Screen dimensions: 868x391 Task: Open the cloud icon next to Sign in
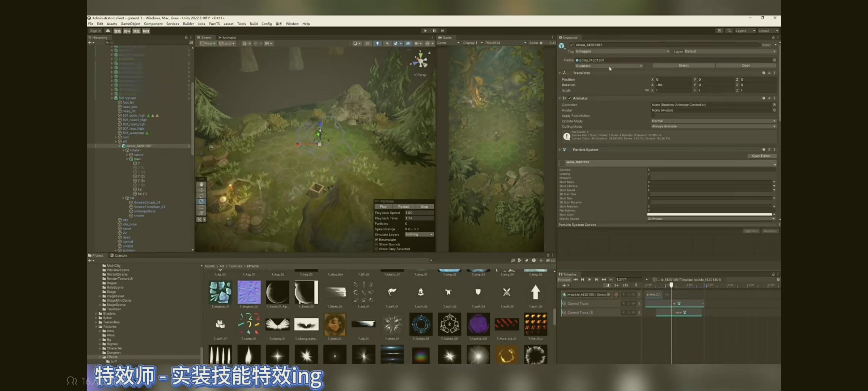(x=108, y=31)
